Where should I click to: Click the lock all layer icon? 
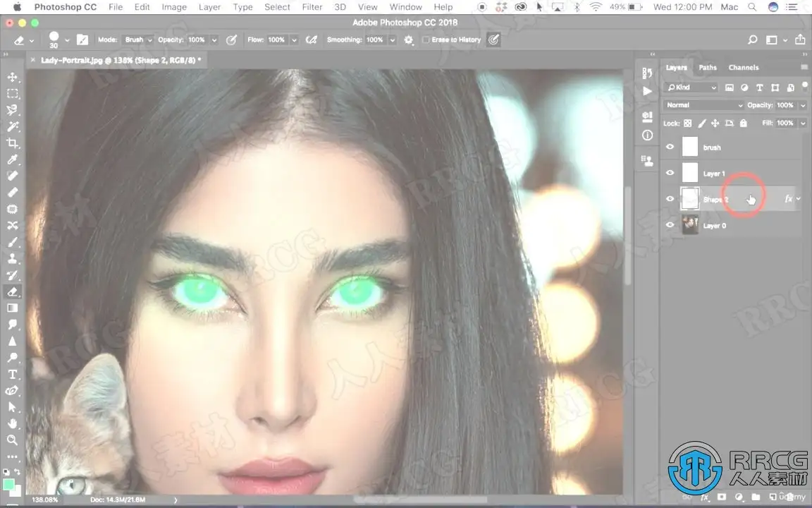coord(743,123)
